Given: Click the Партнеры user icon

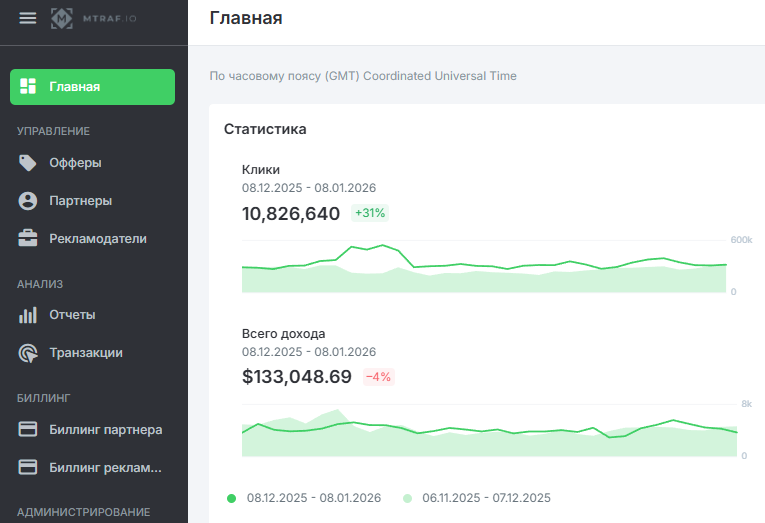Looking at the screenshot, I should coord(29,201).
